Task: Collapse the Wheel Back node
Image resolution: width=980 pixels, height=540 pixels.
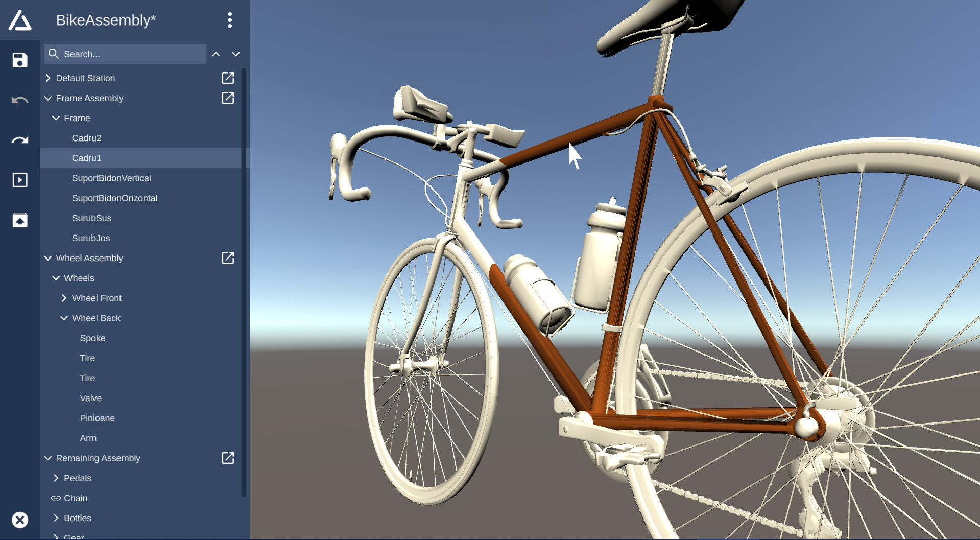Action: [x=64, y=318]
